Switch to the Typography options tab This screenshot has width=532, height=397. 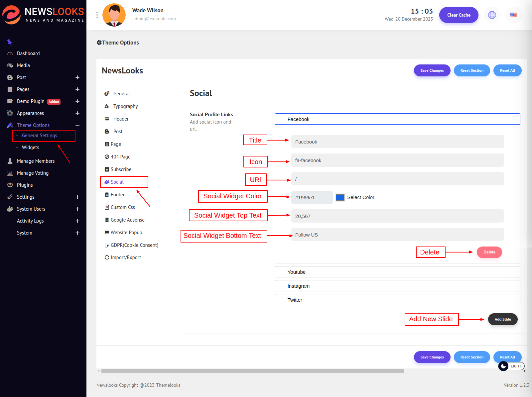coord(125,106)
